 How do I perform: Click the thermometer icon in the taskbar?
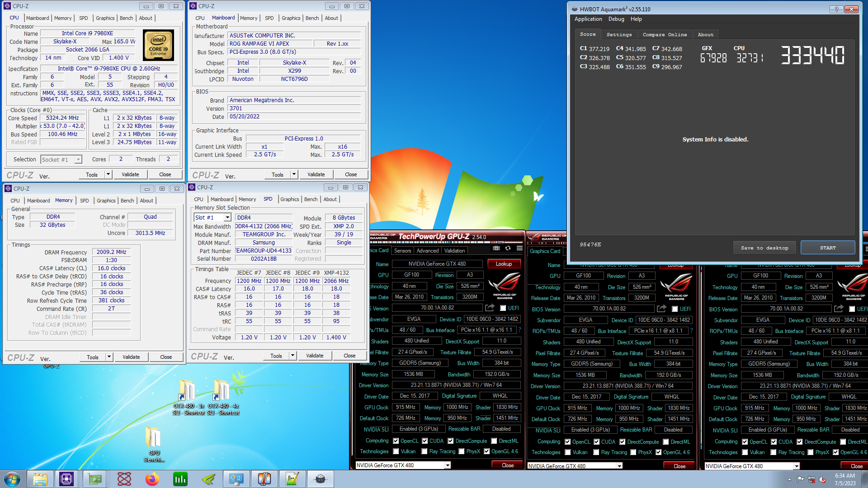pos(264,479)
